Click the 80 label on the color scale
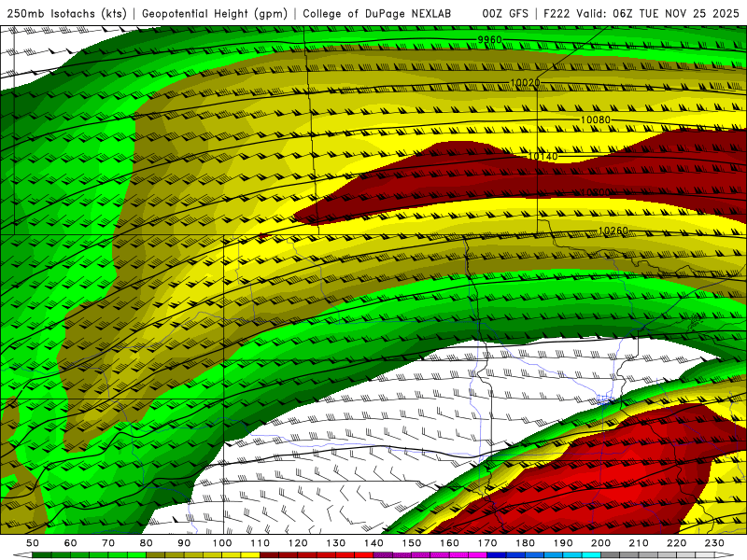Screen dimensions: 747x560 tap(147, 543)
